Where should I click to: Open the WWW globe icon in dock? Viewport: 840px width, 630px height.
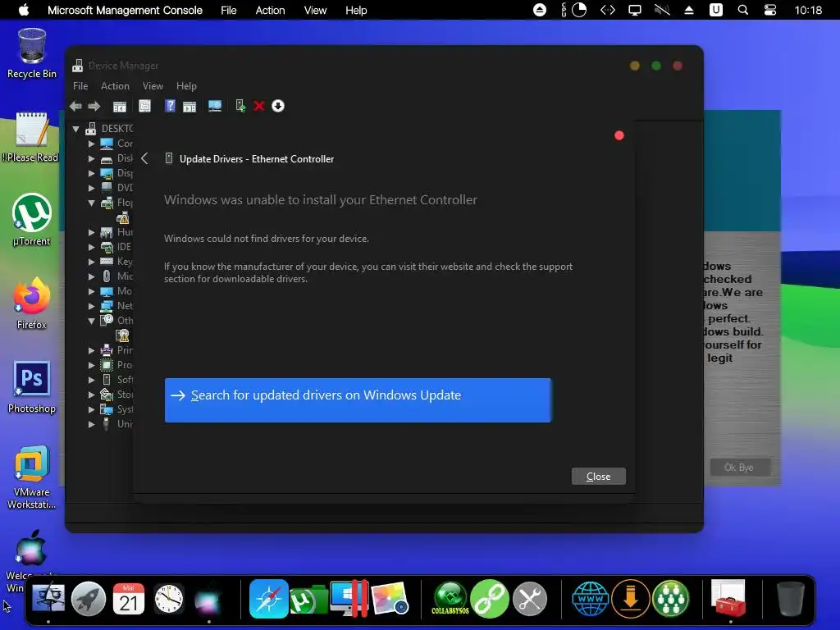click(591, 598)
